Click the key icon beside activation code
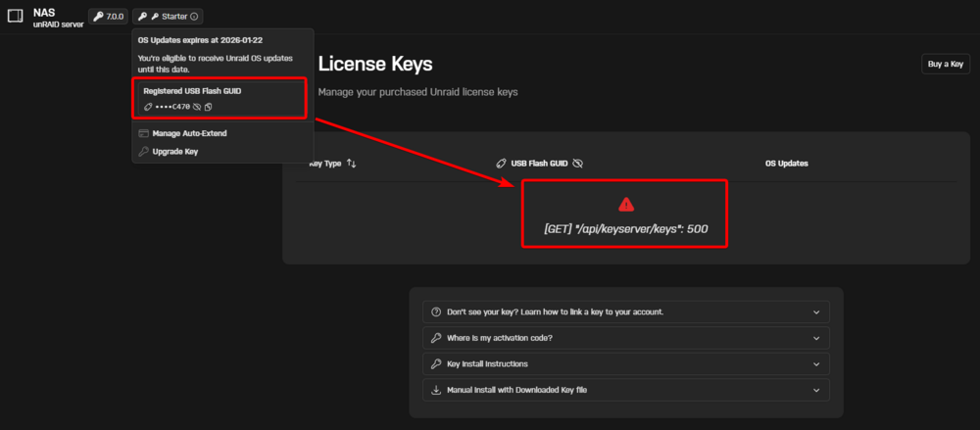This screenshot has width=980, height=430. pos(436,338)
